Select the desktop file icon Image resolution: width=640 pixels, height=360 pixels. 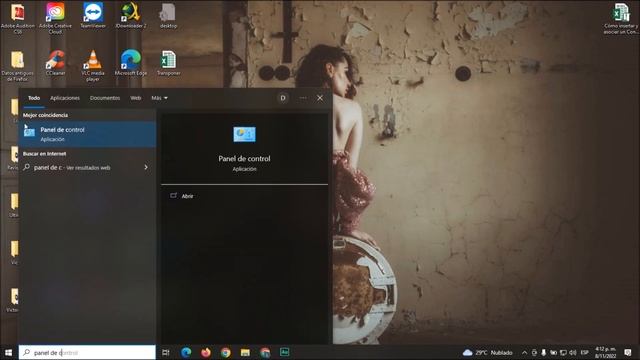(x=168, y=16)
